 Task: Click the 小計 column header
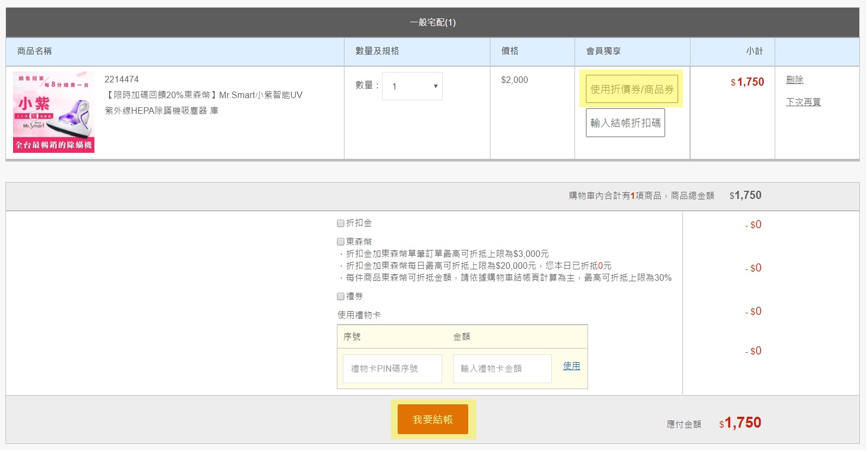[x=755, y=51]
